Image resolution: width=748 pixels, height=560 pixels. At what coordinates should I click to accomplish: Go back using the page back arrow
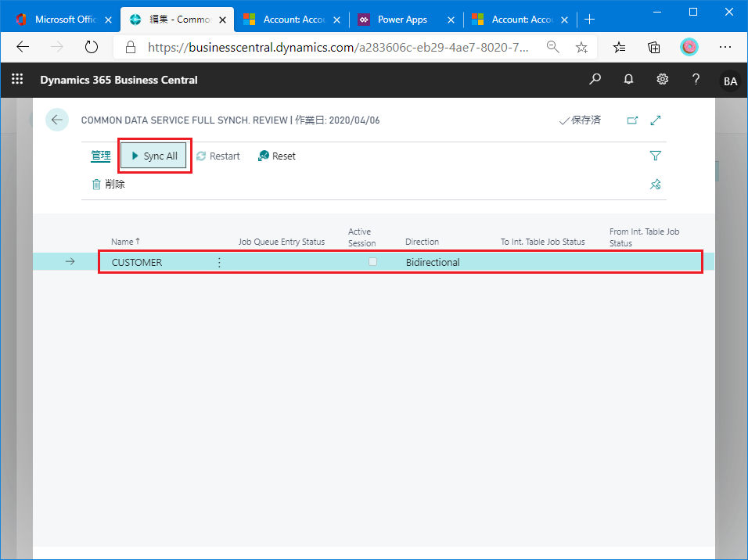57,120
